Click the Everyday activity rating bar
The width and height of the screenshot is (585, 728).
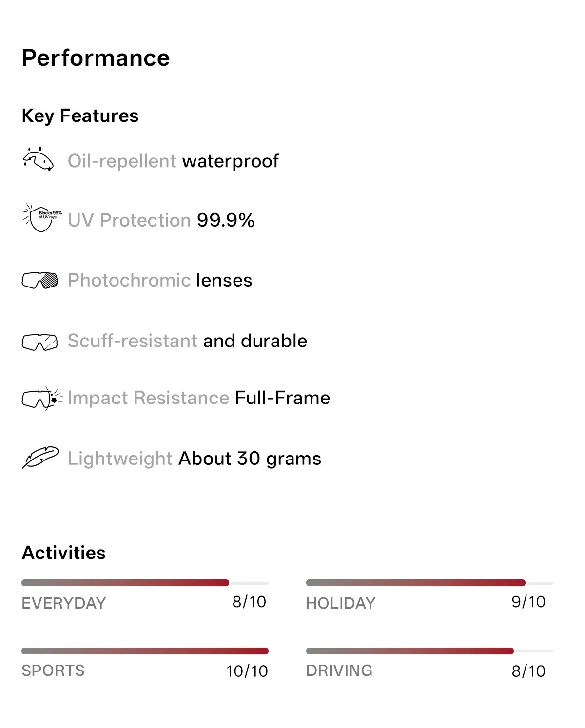[145, 583]
